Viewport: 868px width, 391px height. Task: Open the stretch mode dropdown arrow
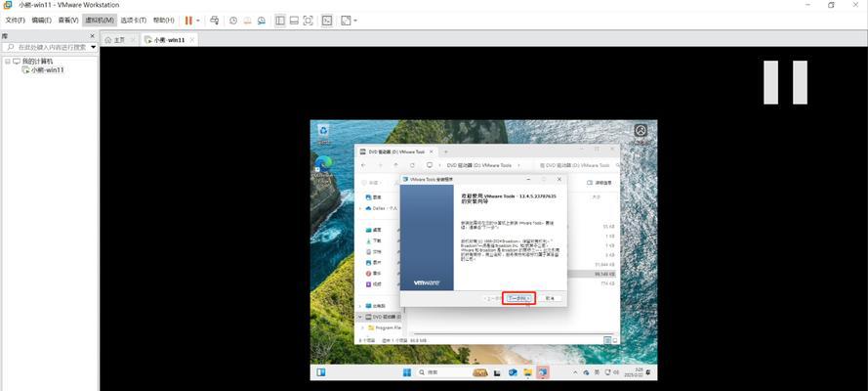pyautogui.click(x=355, y=21)
